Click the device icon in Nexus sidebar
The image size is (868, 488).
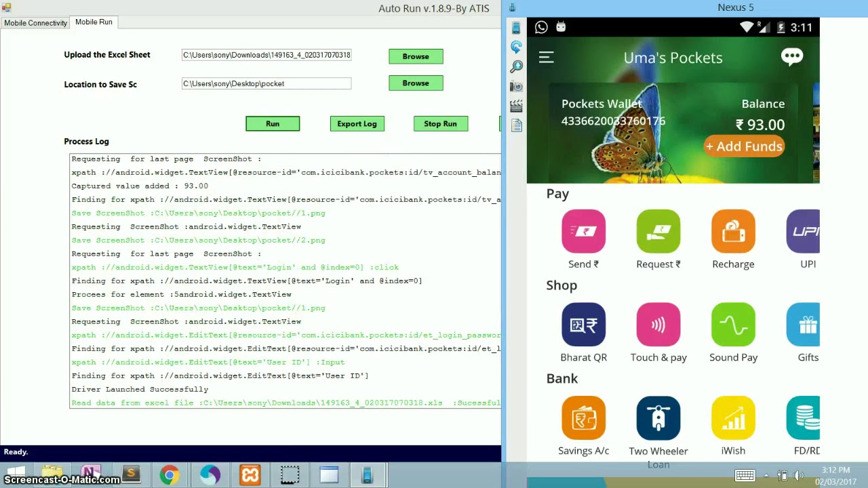tap(516, 28)
